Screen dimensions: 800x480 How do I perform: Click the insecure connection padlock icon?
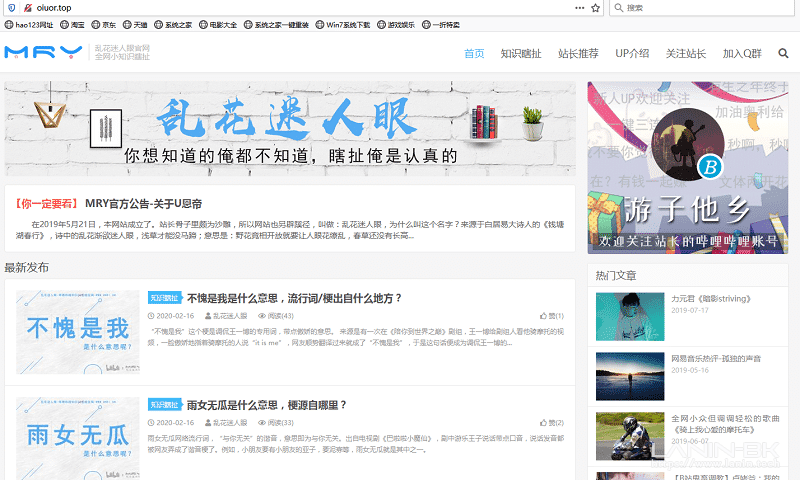pyautogui.click(x=28, y=8)
